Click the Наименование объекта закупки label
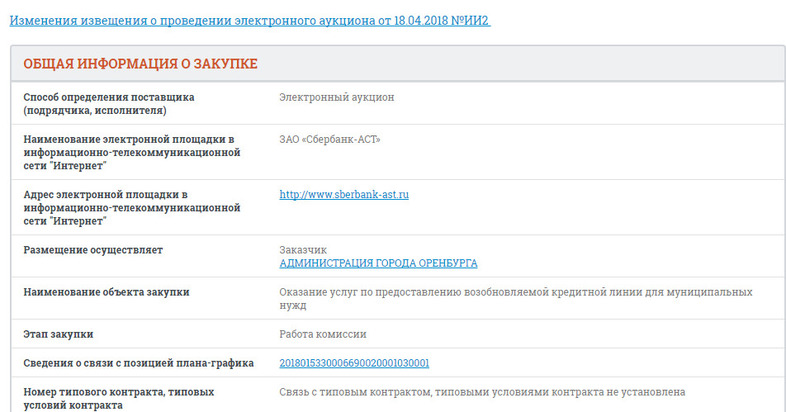 tap(106, 292)
